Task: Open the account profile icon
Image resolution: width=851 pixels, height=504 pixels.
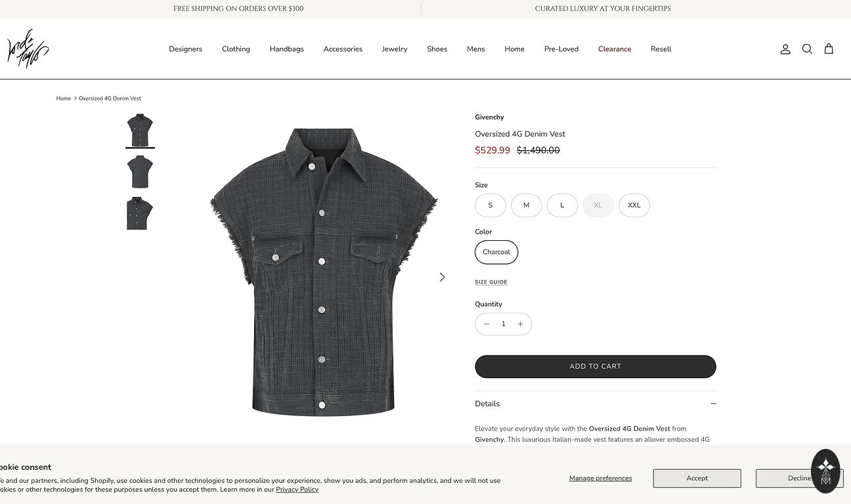Action: [785, 49]
